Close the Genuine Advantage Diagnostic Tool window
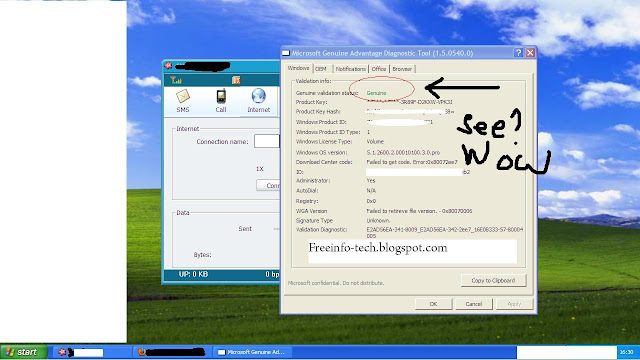This screenshot has width=640, height=360. [530, 53]
